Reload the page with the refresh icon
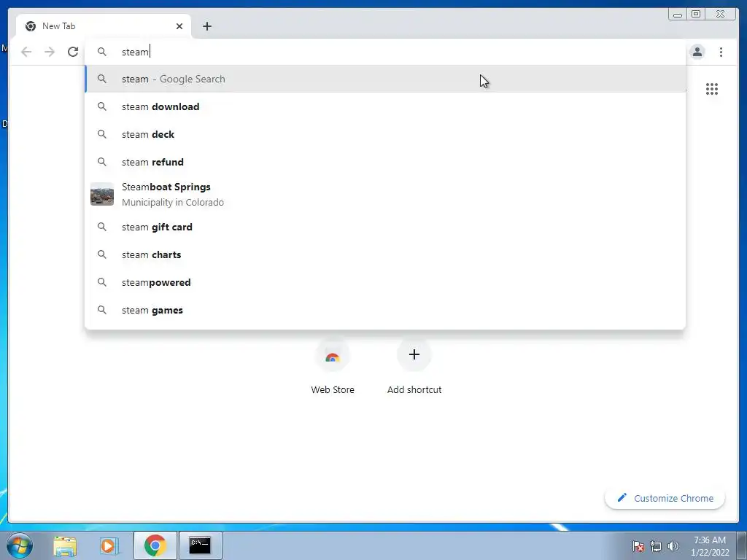The height and width of the screenshot is (560, 747). pyautogui.click(x=73, y=52)
